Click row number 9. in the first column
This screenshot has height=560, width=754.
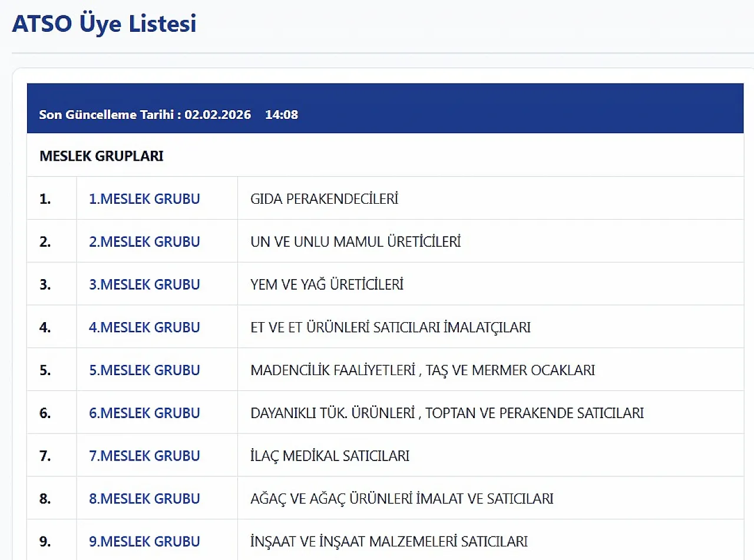[x=45, y=542]
